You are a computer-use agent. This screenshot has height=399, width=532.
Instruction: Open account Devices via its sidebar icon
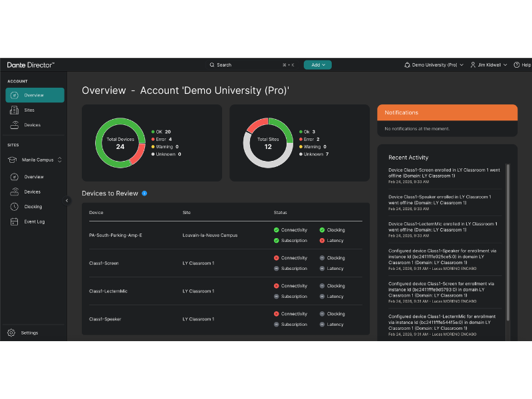(x=15, y=125)
